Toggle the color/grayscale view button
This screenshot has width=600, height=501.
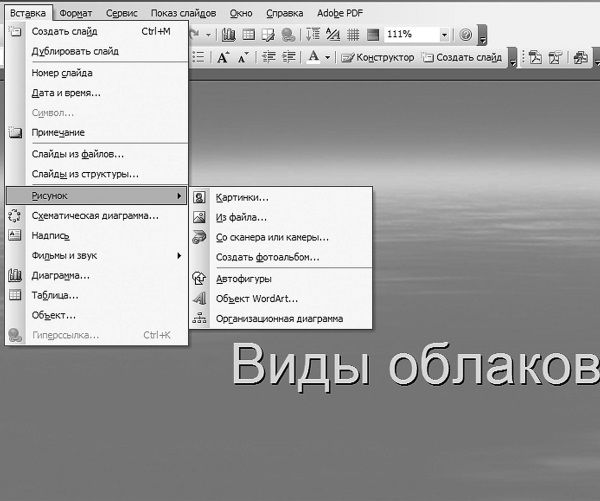pyautogui.click(x=371, y=34)
